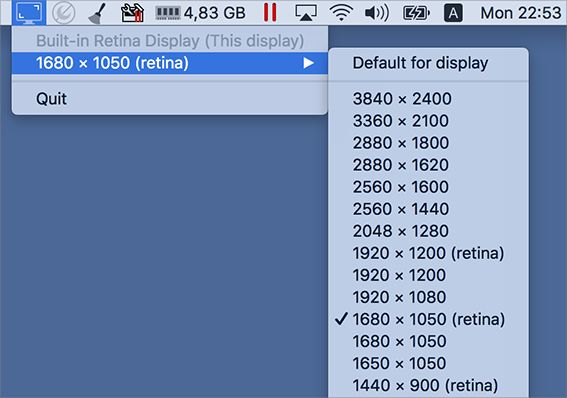This screenshot has height=398, width=567.
Task: Select 1650 × 1050 resolution
Action: 429,363
